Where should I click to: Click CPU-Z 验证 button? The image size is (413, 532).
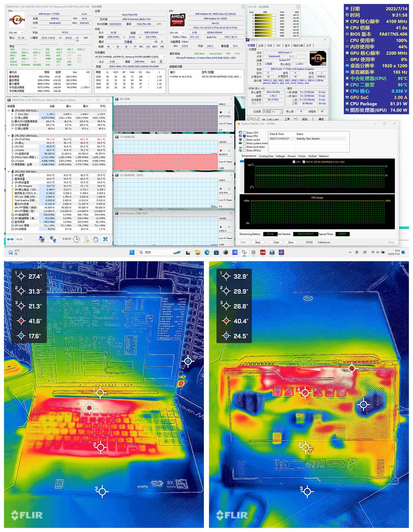click(x=305, y=119)
